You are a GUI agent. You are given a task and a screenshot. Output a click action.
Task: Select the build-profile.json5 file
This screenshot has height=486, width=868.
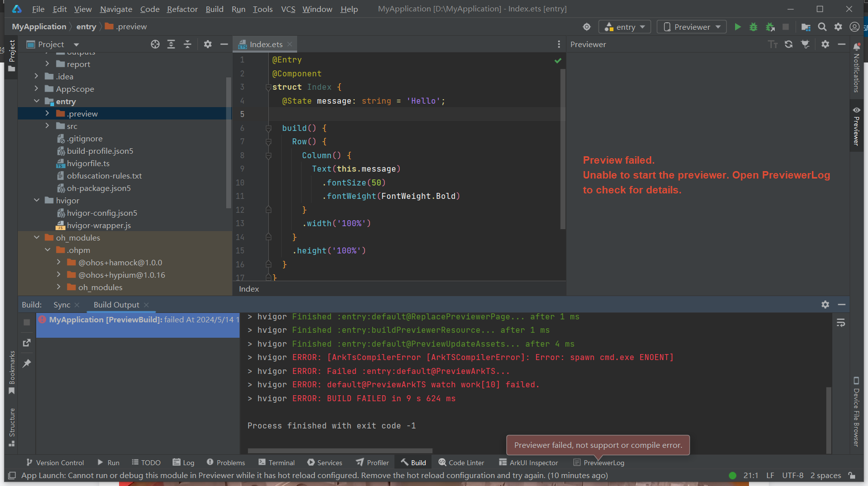click(100, 151)
